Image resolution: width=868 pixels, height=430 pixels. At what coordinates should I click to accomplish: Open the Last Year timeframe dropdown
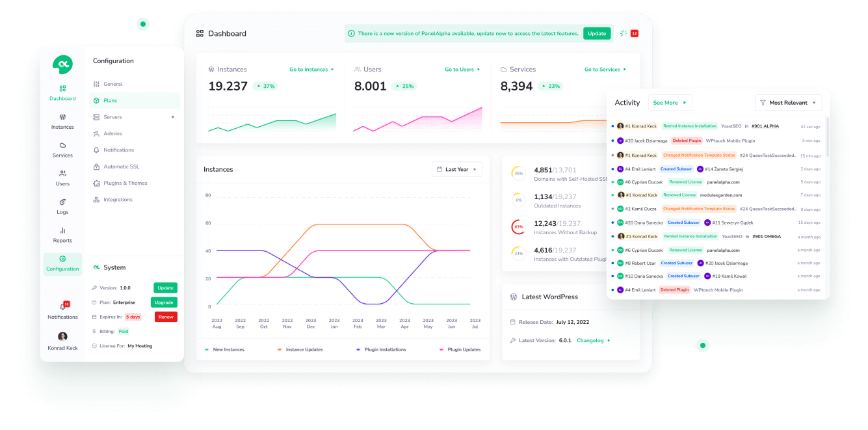click(x=456, y=169)
